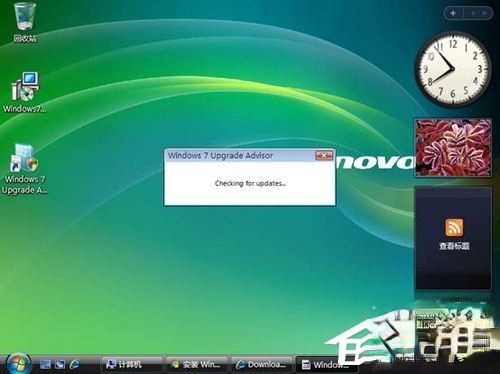Image resolution: width=500 pixels, height=374 pixels.
Task: Open the Start menu orb
Action: coord(19,364)
